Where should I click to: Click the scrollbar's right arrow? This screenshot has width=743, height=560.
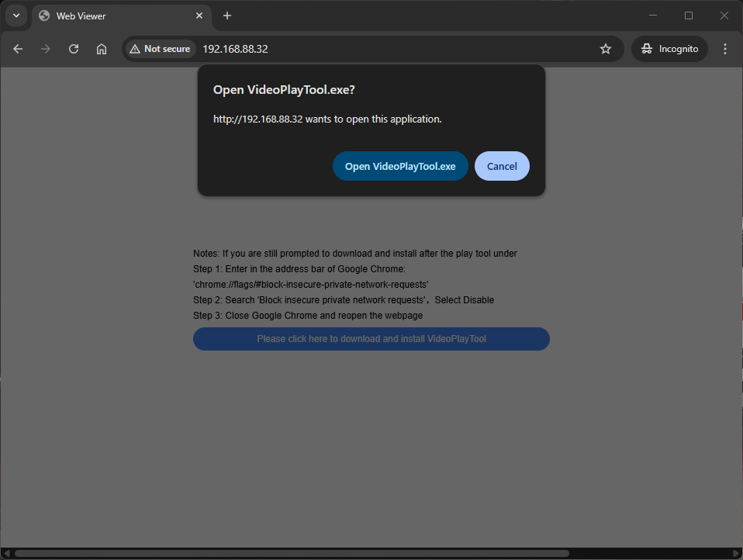click(736, 553)
